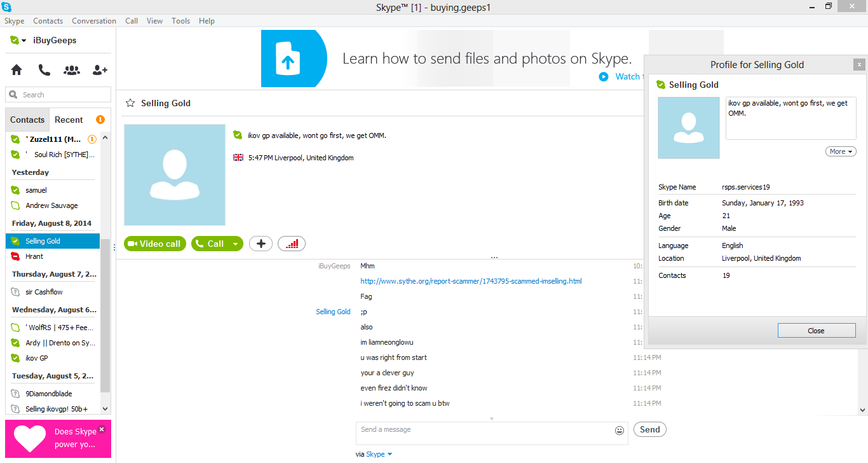This screenshot has width=868, height=463.
Task: Start a Video call with Selling Gold
Action: [156, 244]
